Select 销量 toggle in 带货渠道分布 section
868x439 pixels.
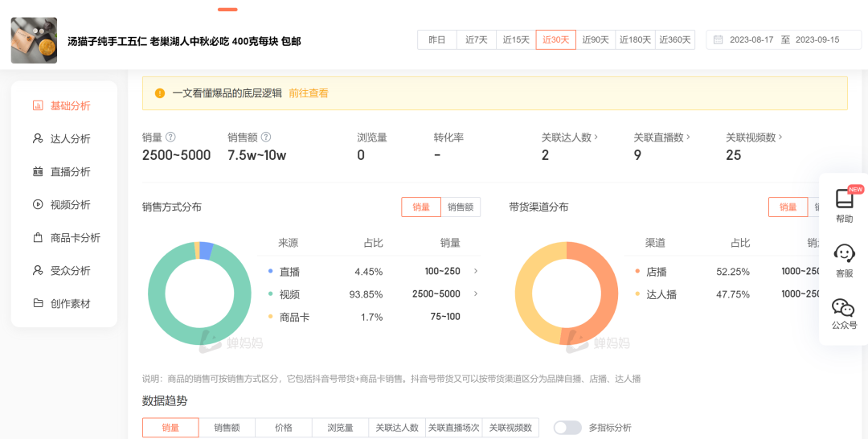point(788,207)
